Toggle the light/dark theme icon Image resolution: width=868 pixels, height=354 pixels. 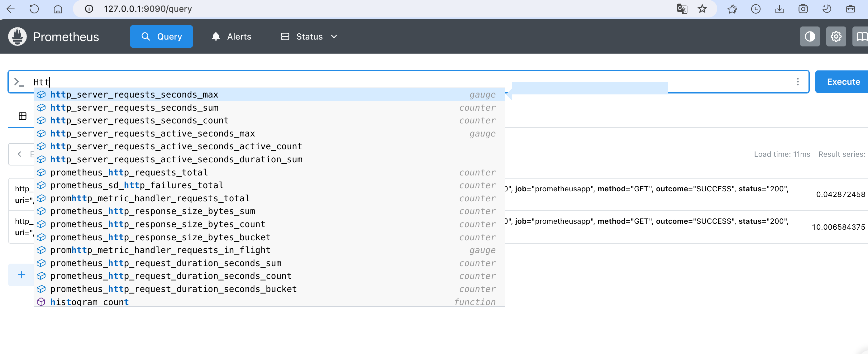809,36
